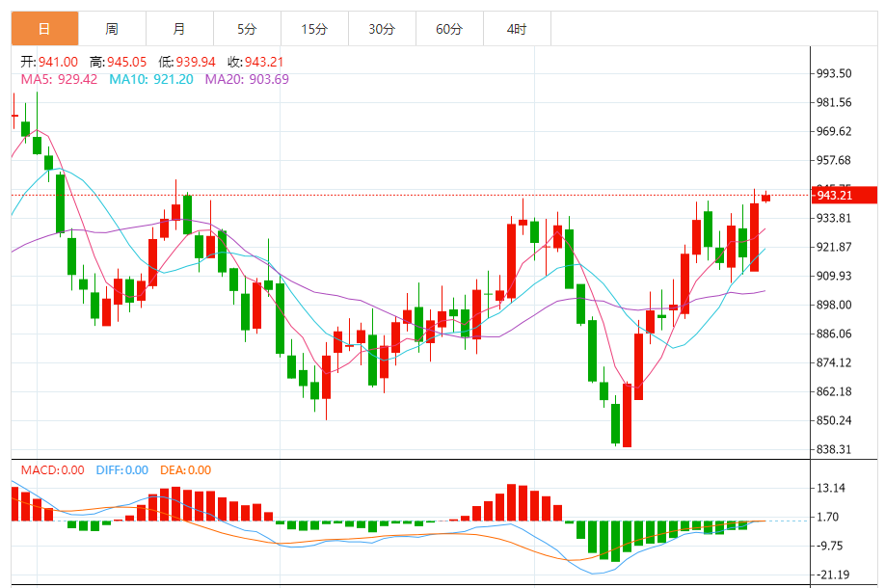Click the opening price 941.00 value
Viewport: 885px width, 588px height.
tap(58, 62)
